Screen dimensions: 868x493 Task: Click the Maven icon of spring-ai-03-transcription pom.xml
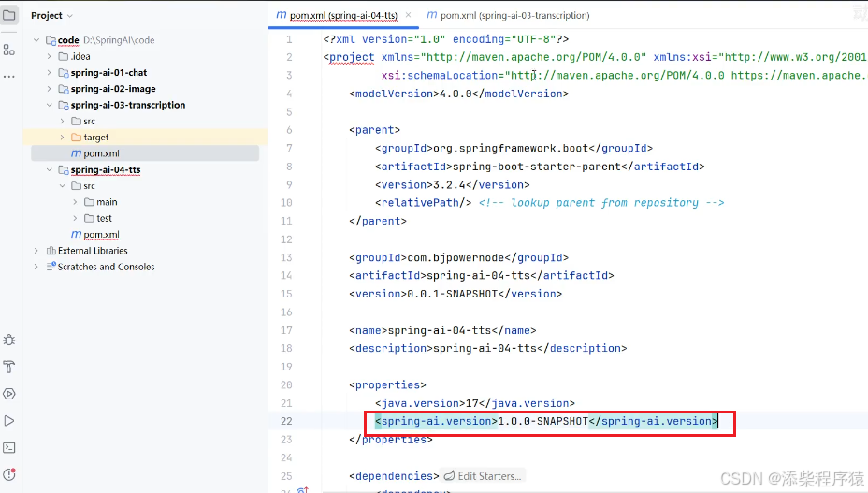pyautogui.click(x=76, y=153)
